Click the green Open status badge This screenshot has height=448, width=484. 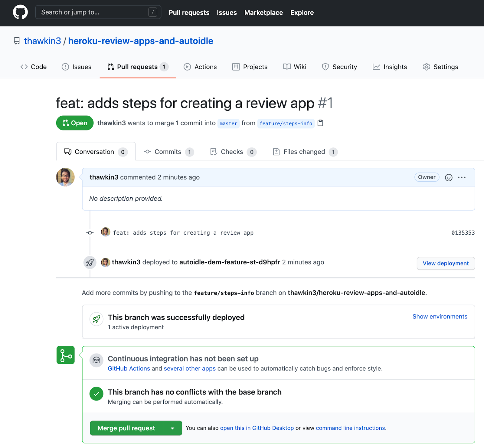(x=75, y=123)
